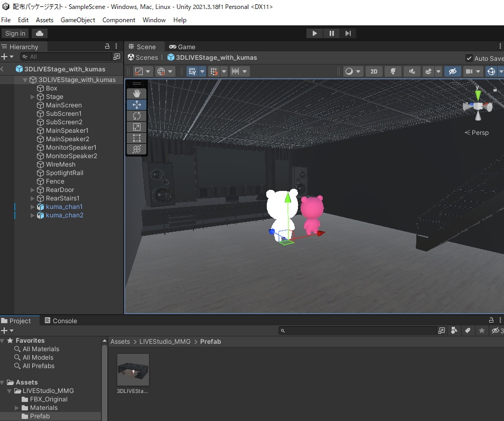Open the Window menu

click(x=154, y=20)
